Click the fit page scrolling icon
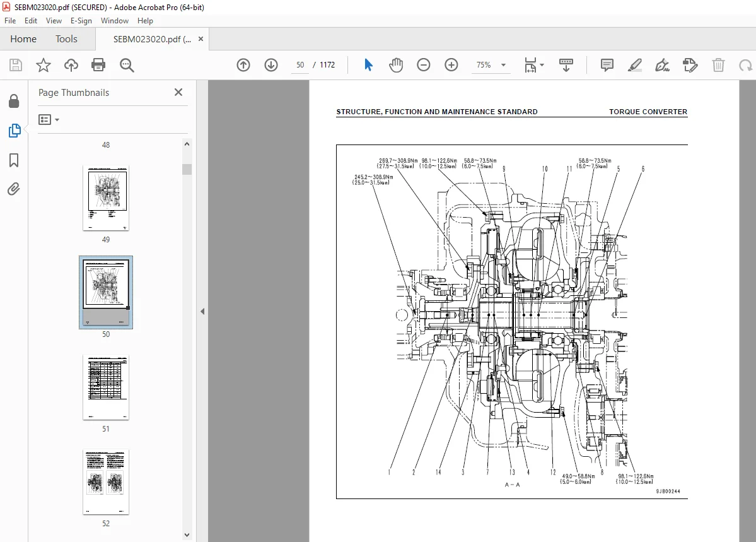 (530, 64)
